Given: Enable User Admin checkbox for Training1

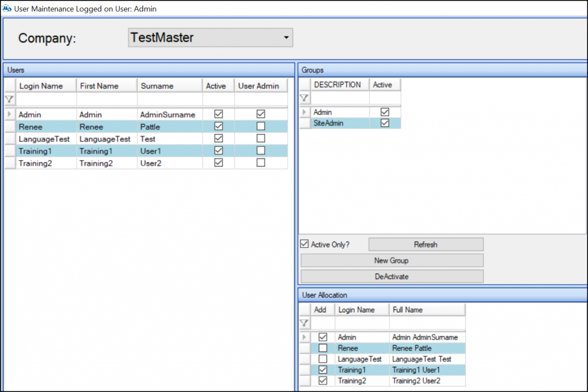Looking at the screenshot, I should (261, 150).
